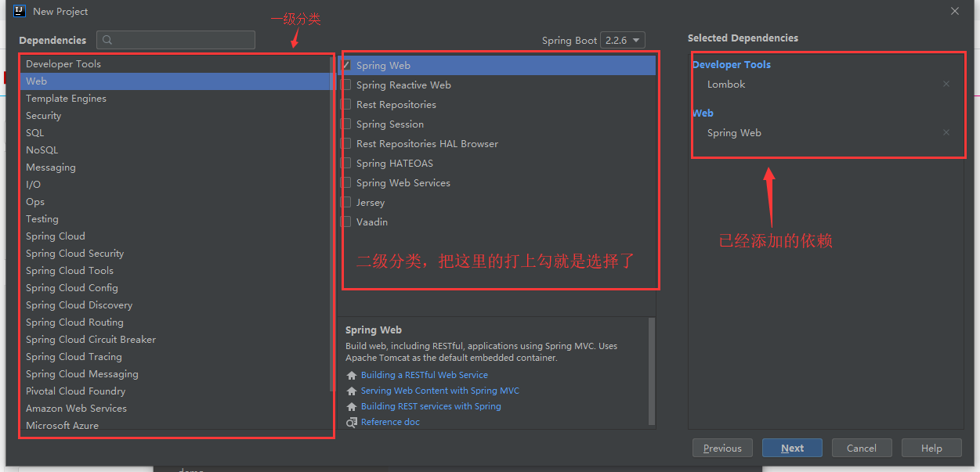Select the NoSQL category
The image size is (980, 472).
[175, 150]
